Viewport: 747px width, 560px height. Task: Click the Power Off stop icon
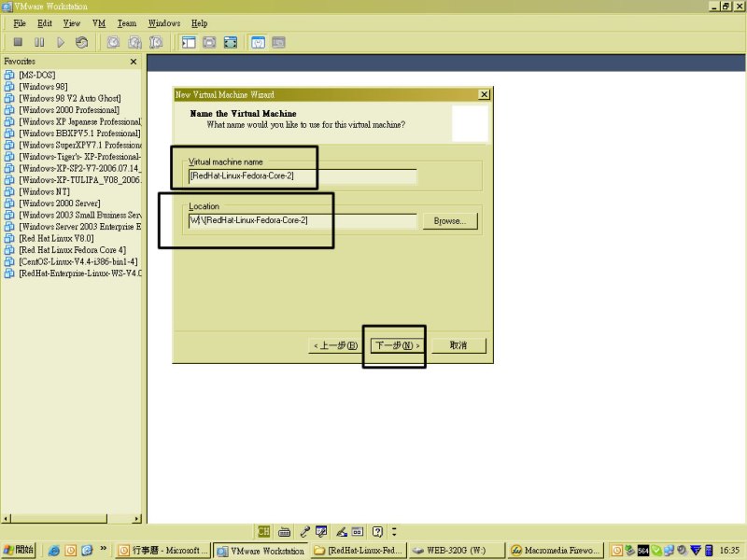click(18, 42)
